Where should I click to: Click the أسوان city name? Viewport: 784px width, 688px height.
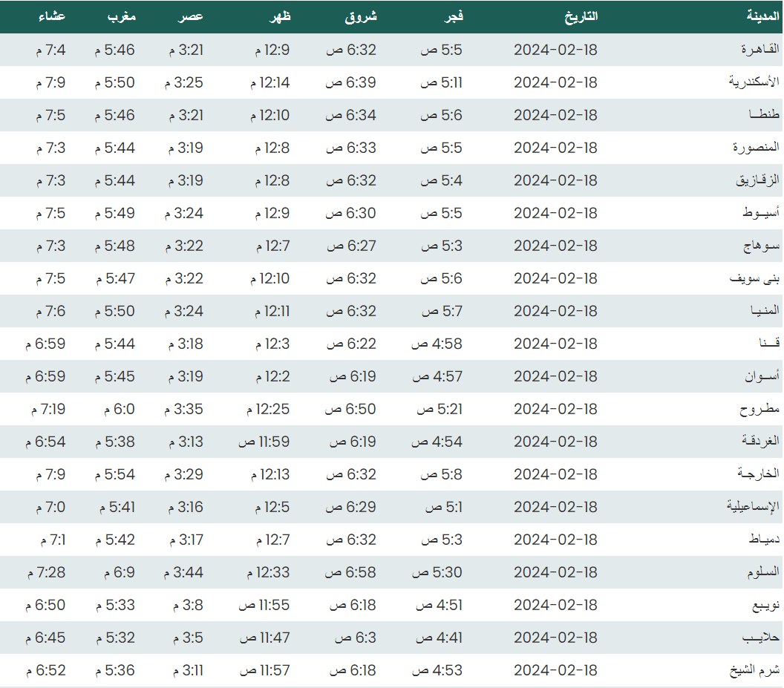(x=762, y=376)
